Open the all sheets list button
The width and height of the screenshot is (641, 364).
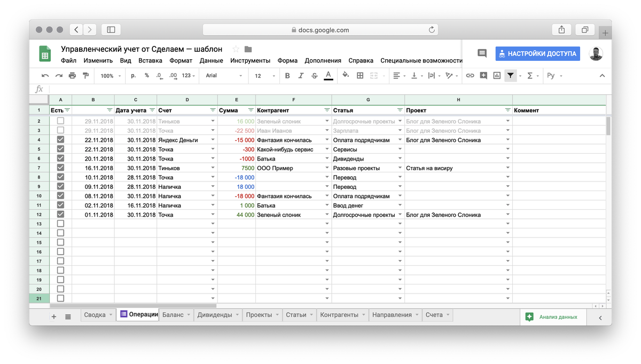pos(68,316)
